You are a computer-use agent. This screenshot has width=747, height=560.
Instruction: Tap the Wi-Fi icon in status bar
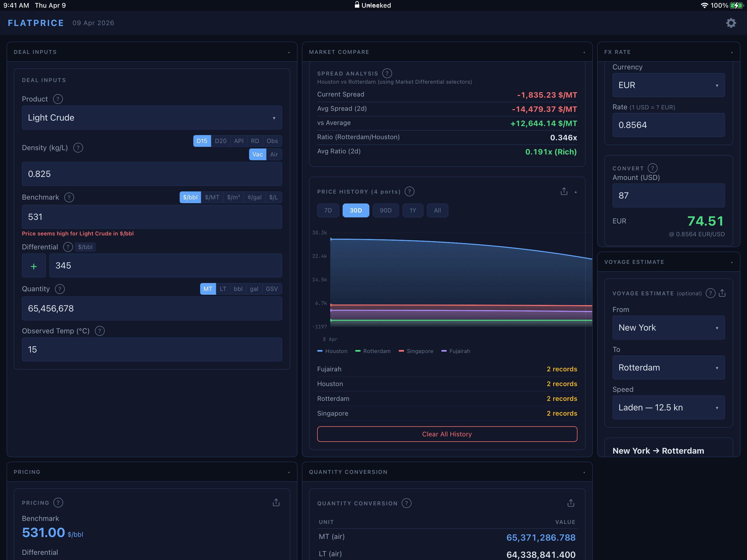point(704,5)
